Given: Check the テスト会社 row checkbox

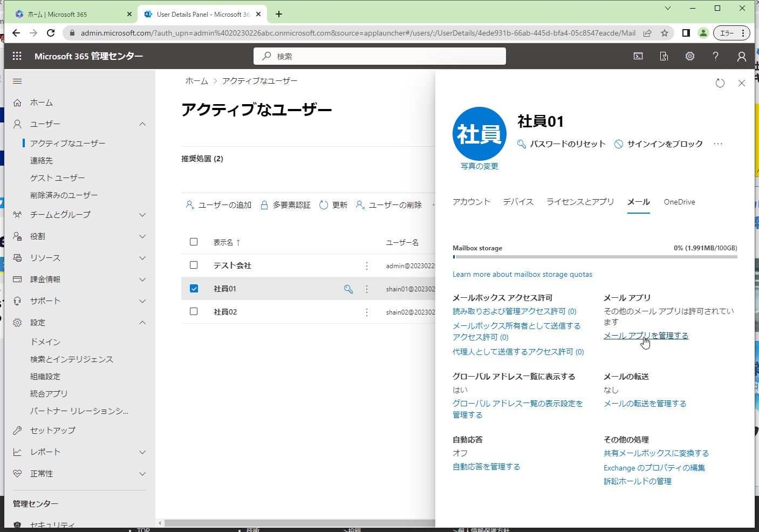Looking at the screenshot, I should 194,265.
